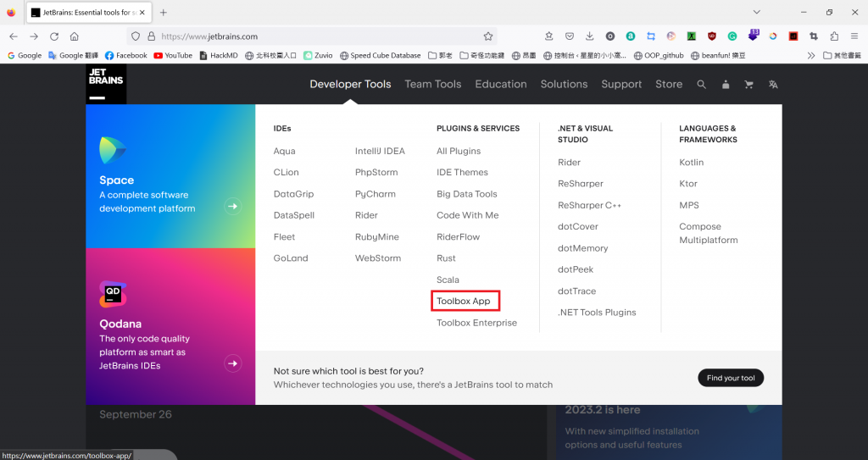
Task: Click the arrow on the Qodana card
Action: [233, 363]
